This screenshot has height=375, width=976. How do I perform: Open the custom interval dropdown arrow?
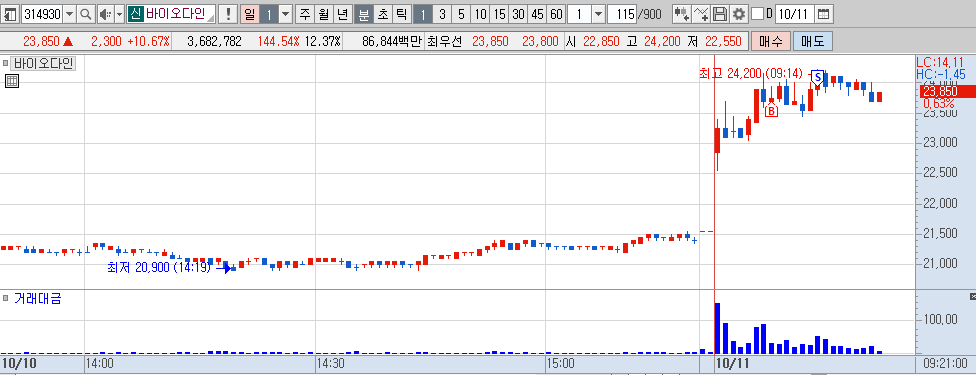tap(598, 14)
